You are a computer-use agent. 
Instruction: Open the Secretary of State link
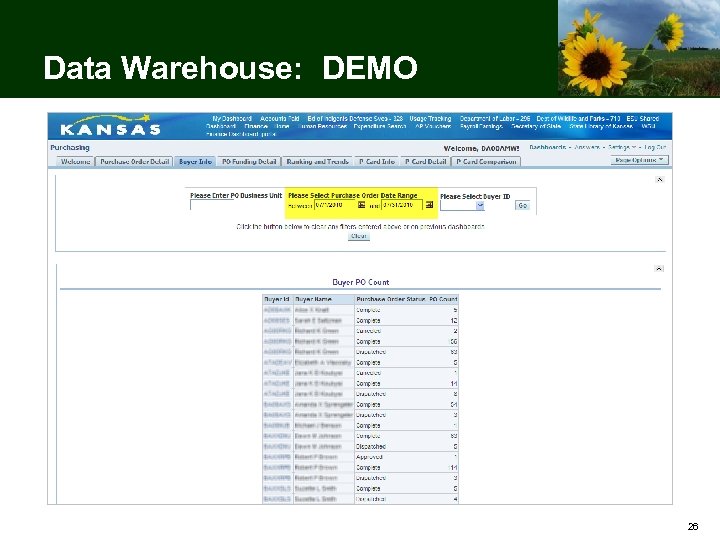pos(536,126)
